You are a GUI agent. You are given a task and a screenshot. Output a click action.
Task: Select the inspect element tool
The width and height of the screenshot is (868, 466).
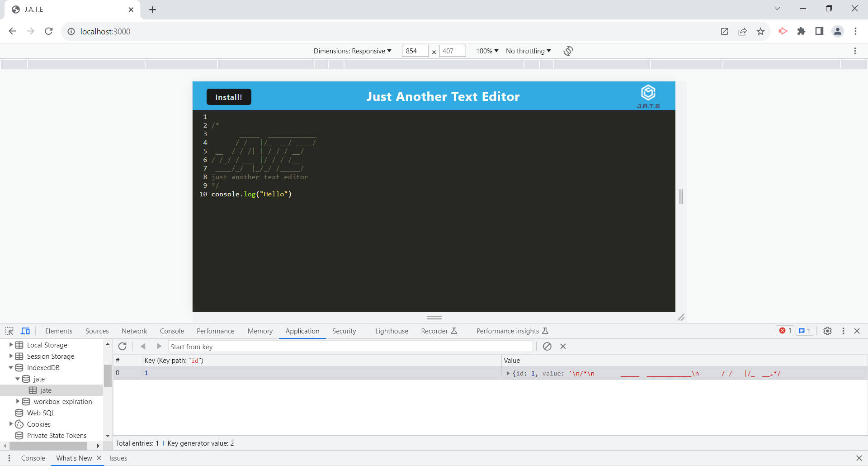(x=9, y=331)
